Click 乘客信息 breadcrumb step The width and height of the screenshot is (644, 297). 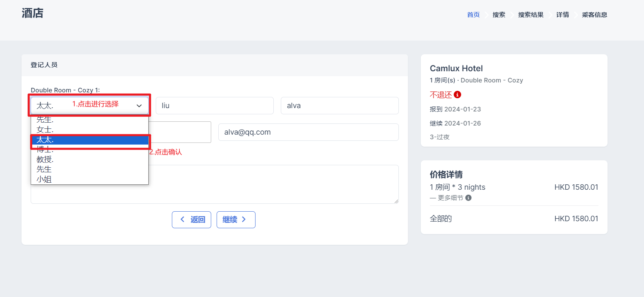594,15
